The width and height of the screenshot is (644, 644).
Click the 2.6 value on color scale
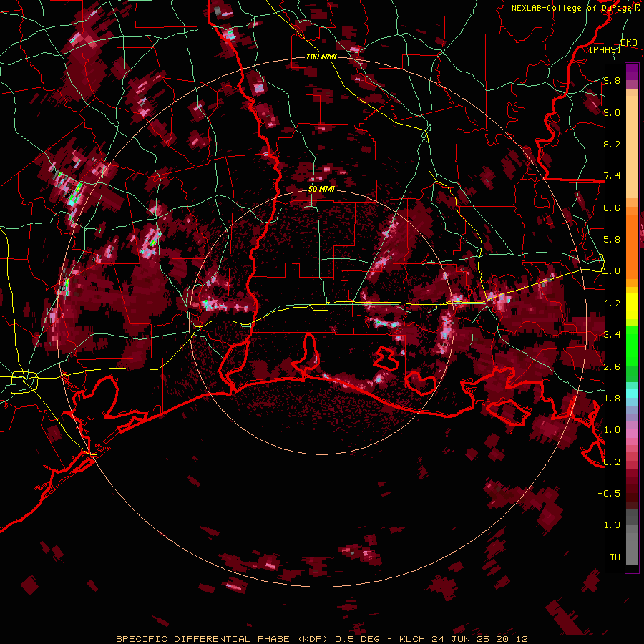[x=612, y=367]
